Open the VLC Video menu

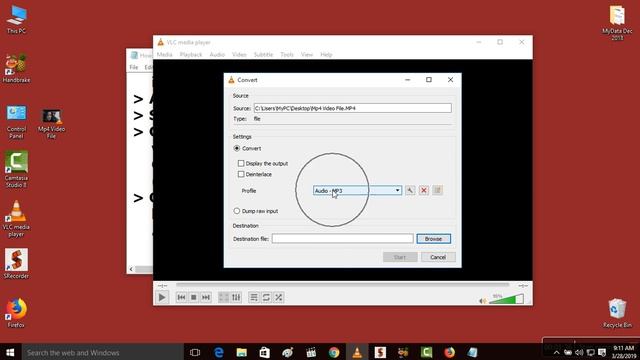pos(239,54)
